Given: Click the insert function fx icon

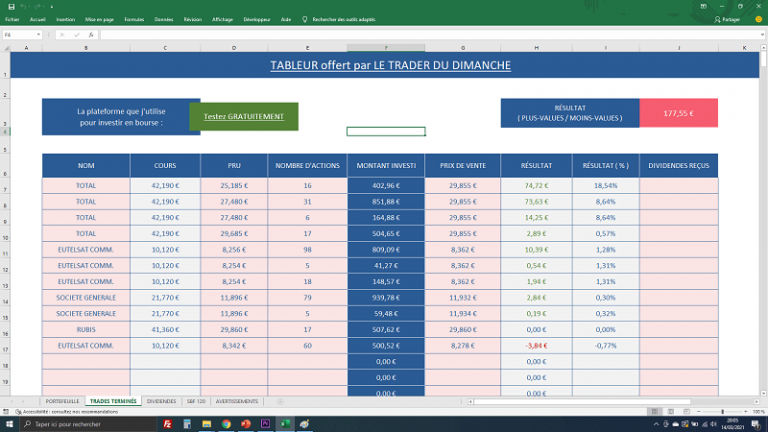Looking at the screenshot, I should coord(91,34).
